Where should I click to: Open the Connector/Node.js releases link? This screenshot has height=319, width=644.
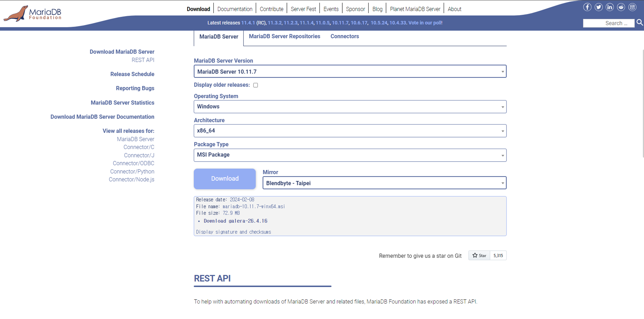[131, 180]
